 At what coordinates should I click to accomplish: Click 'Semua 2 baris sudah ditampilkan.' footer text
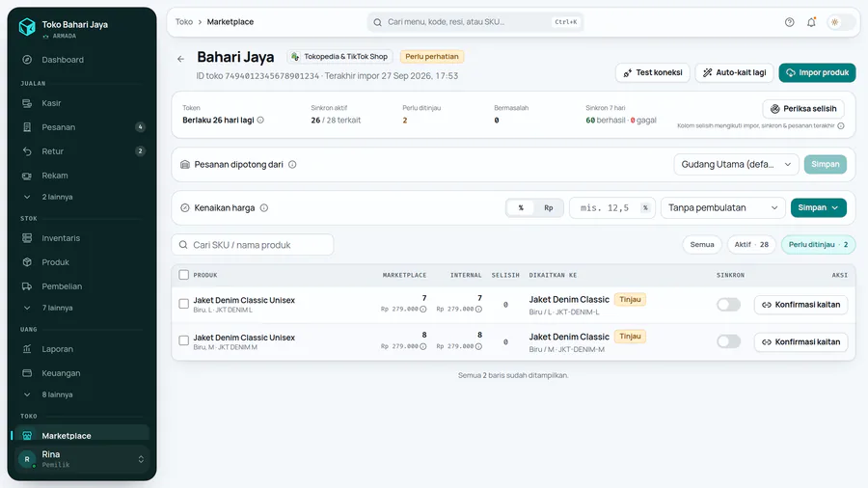[x=513, y=375]
